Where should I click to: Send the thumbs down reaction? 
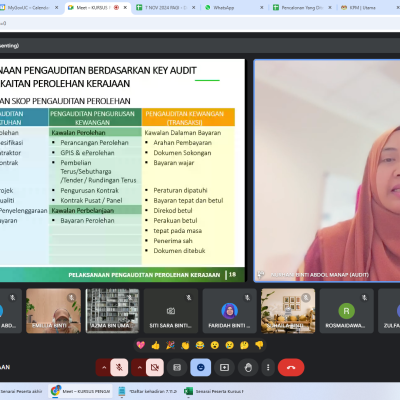259,345
